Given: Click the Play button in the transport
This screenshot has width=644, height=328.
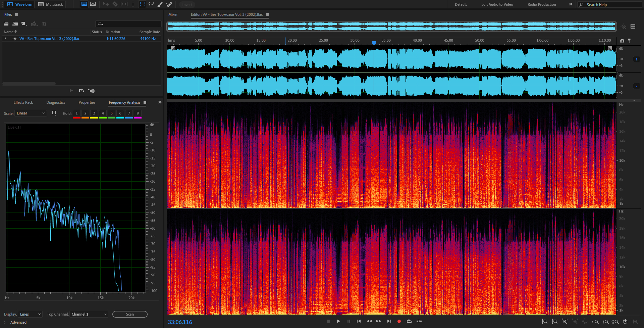Looking at the screenshot, I should pos(338,321).
